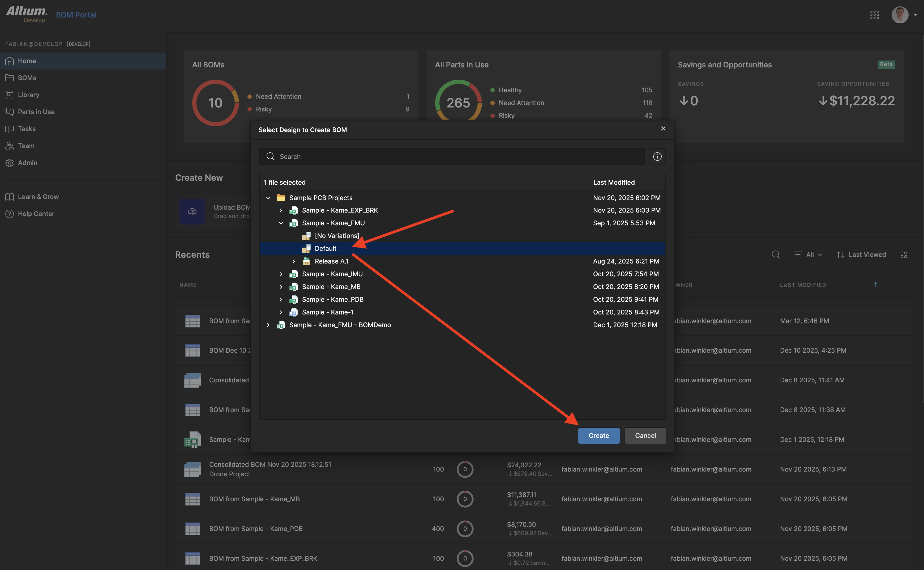Image resolution: width=924 pixels, height=570 pixels.
Task: Click in the design Search field
Action: (x=451, y=157)
